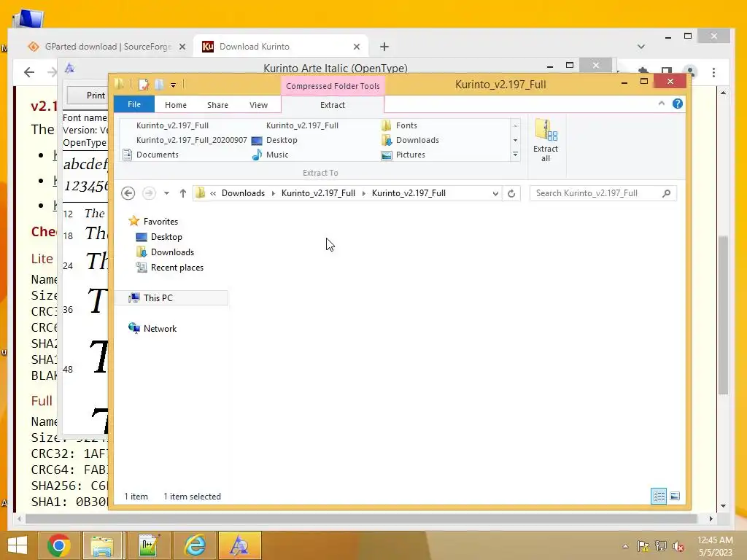Click the folder icon at title bar's left corner
Image resolution: width=747 pixels, height=560 pixels.
(120, 85)
